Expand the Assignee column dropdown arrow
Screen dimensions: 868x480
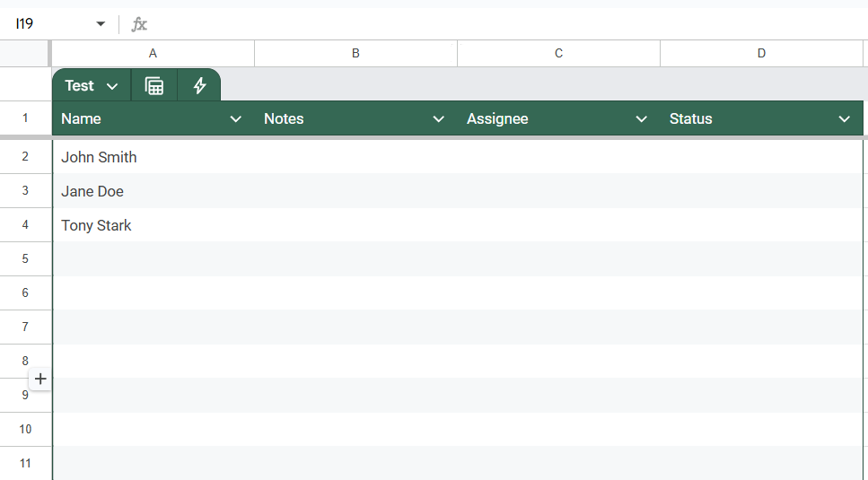coord(641,119)
